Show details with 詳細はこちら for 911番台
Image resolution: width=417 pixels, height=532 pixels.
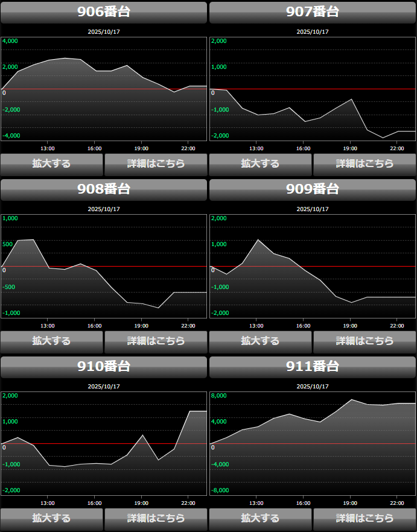(x=364, y=518)
